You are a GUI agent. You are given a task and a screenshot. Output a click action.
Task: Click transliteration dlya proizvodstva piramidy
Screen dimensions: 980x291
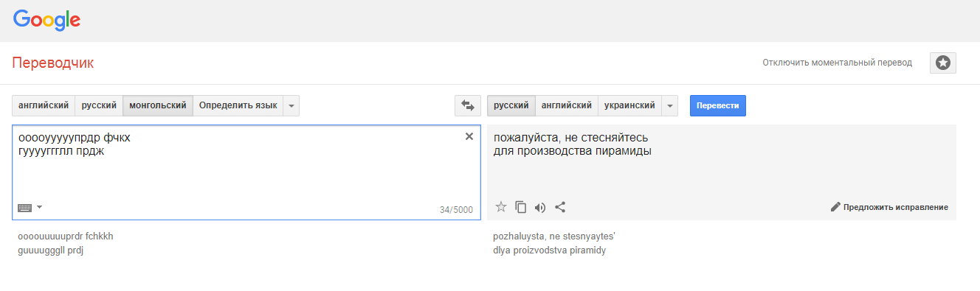(x=550, y=250)
